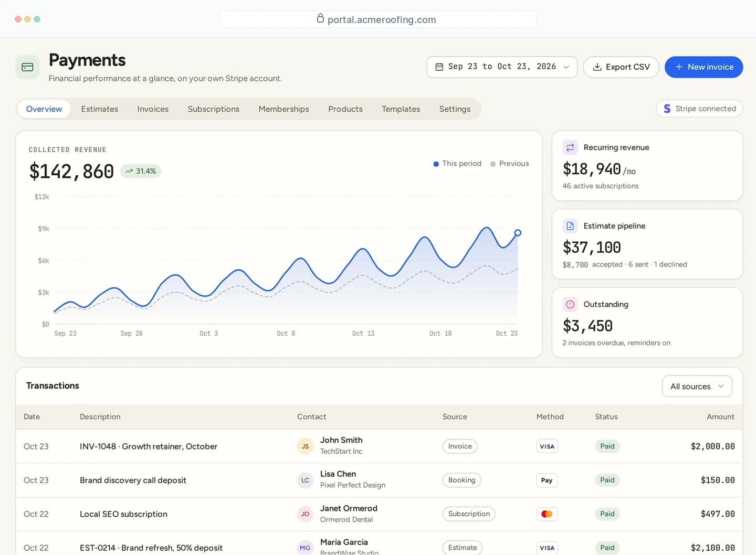Create a New invoice
The width and height of the screenshot is (756, 555).
coord(703,67)
